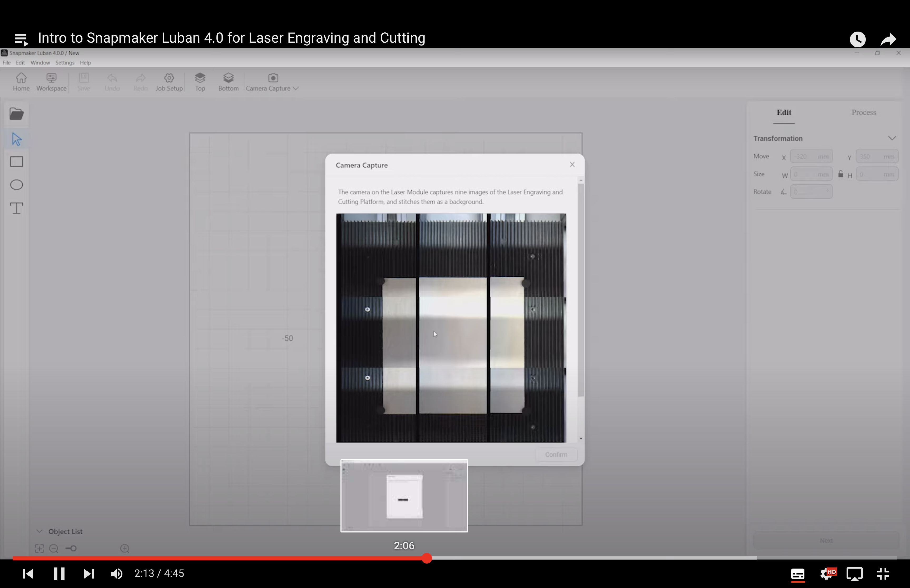Image resolution: width=910 pixels, height=588 pixels.
Task: Collapse the Object List panel
Action: point(39,531)
